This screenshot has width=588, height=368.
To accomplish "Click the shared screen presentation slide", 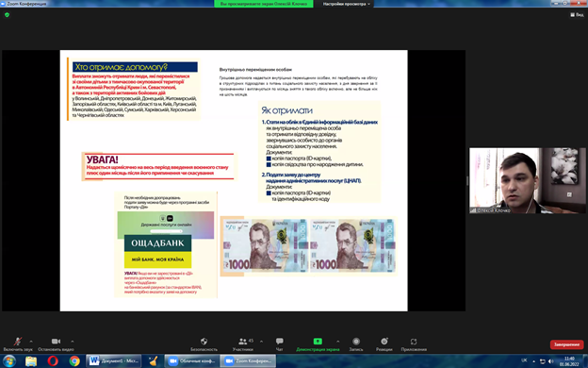I will click(x=234, y=180).
